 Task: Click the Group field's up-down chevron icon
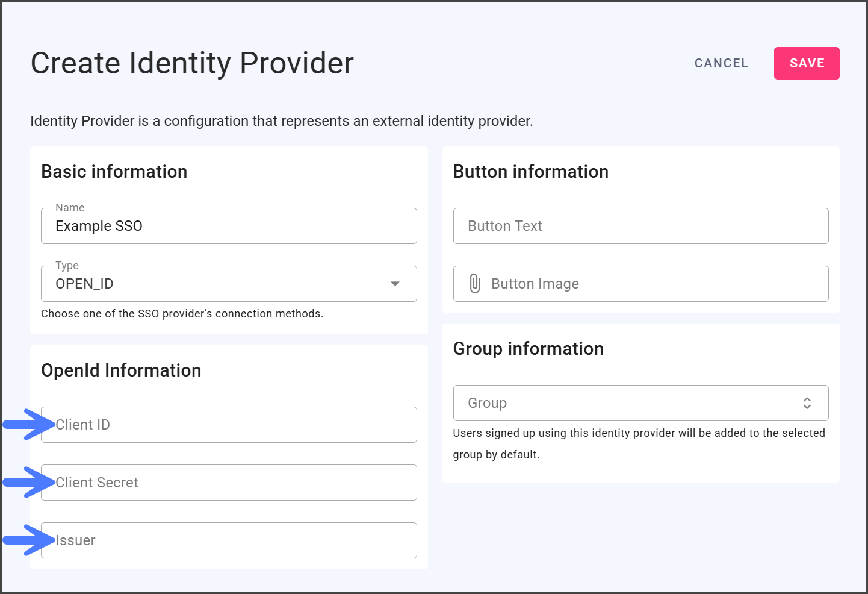click(x=807, y=403)
